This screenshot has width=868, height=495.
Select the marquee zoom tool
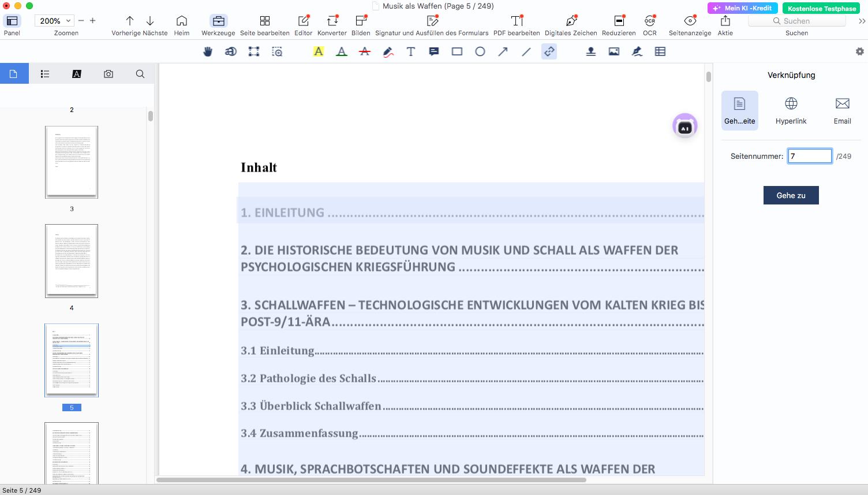277,51
